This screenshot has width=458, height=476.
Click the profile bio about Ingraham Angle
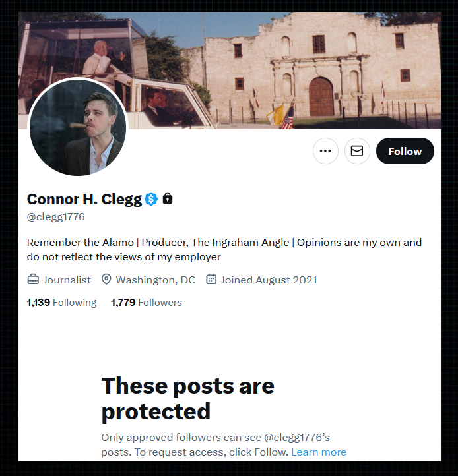[224, 249]
